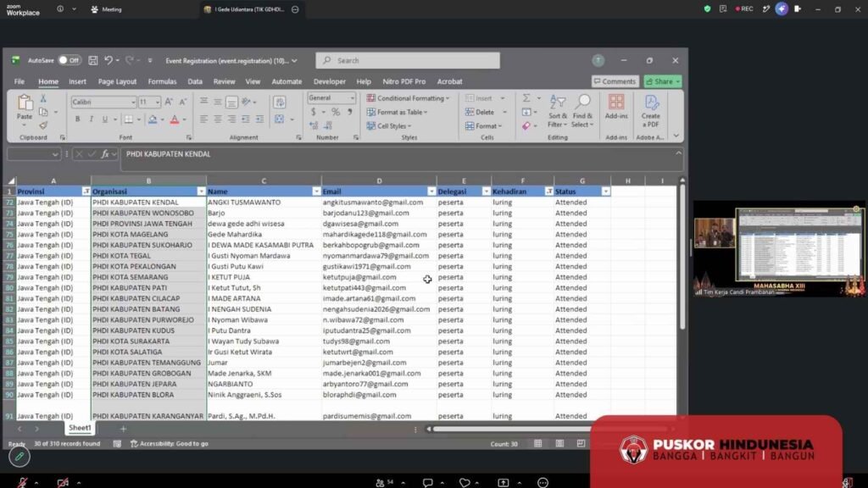This screenshot has width=868, height=488.
Task: Open Zoom chat icon in bottom toolbar
Action: [x=428, y=482]
